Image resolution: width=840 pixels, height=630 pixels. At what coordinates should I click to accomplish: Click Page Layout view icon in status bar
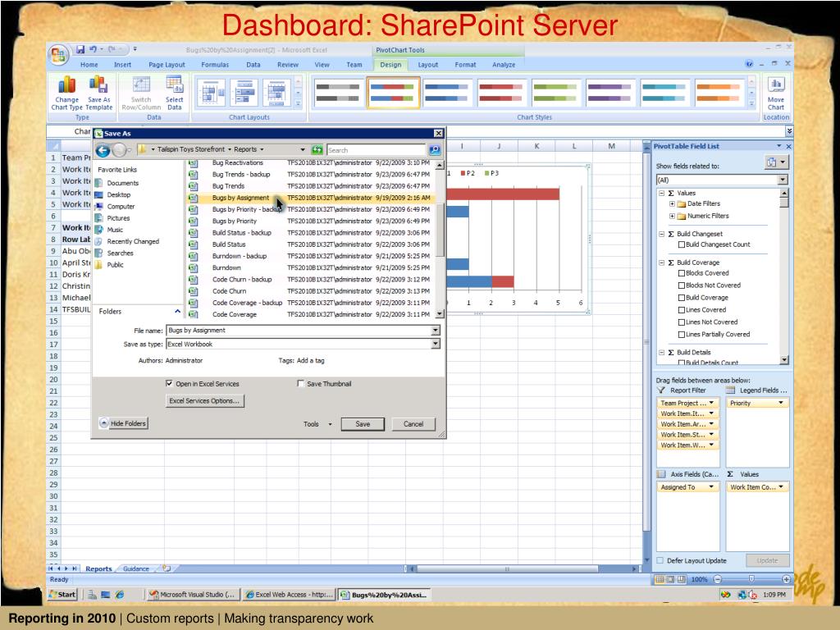pyautogui.click(x=671, y=579)
